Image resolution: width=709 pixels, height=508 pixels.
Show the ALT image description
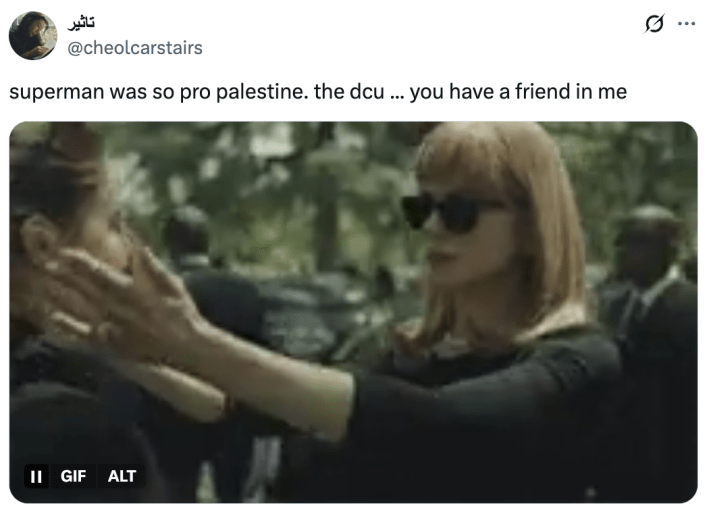click(x=122, y=476)
